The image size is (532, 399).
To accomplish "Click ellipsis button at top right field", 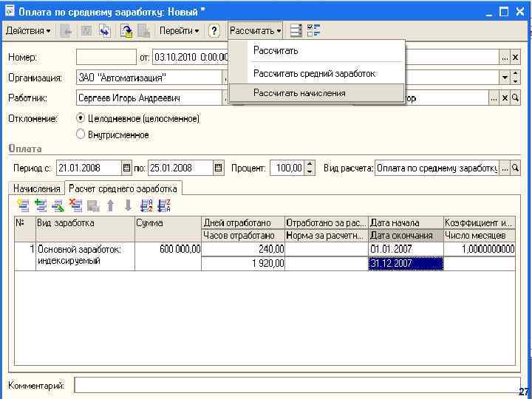I will 505,58.
